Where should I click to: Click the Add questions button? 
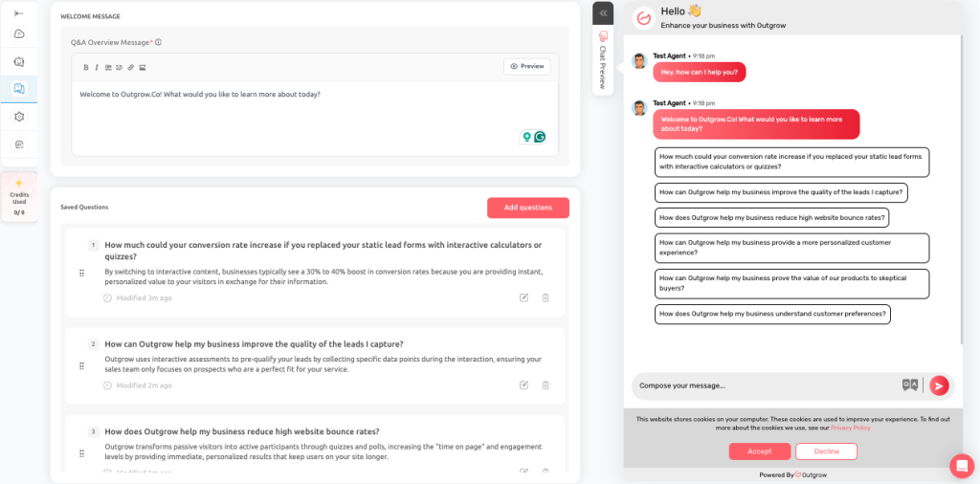pyautogui.click(x=528, y=208)
